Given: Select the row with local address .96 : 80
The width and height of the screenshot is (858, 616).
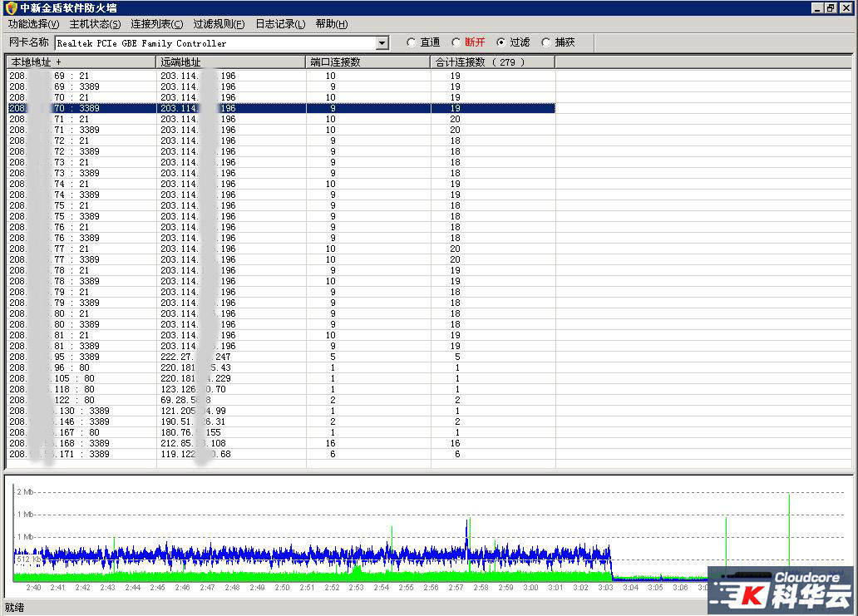Looking at the screenshot, I should (281, 367).
